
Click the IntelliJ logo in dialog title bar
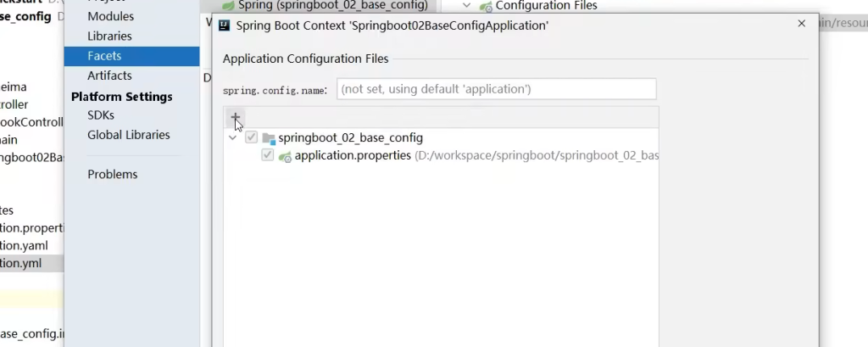(x=224, y=25)
